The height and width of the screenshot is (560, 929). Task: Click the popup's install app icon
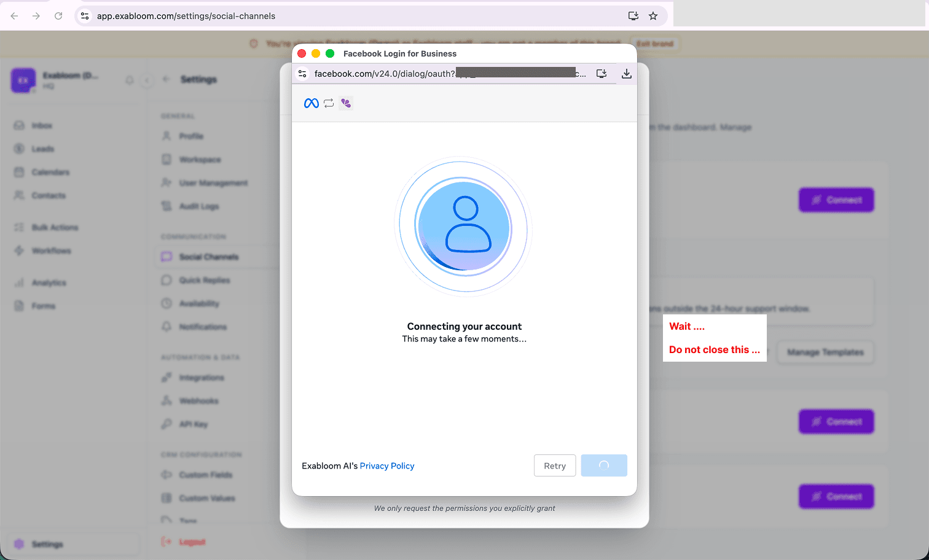click(x=602, y=74)
